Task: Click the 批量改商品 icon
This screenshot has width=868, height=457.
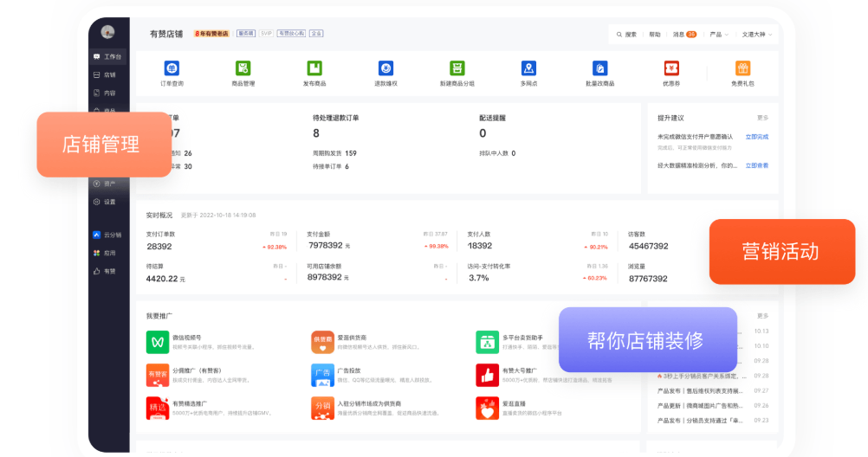Action: [599, 68]
